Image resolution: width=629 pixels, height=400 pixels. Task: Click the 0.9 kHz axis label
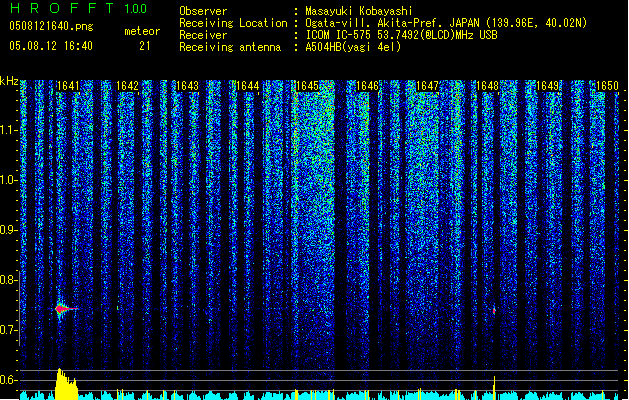(8, 230)
